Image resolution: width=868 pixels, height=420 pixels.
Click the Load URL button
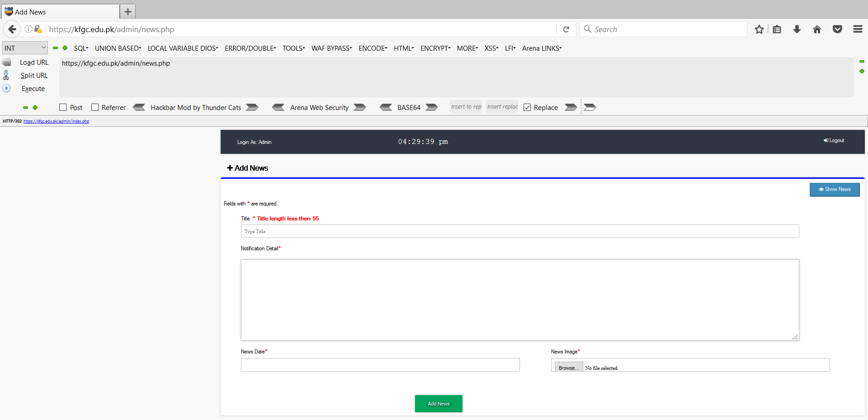pyautogui.click(x=34, y=62)
